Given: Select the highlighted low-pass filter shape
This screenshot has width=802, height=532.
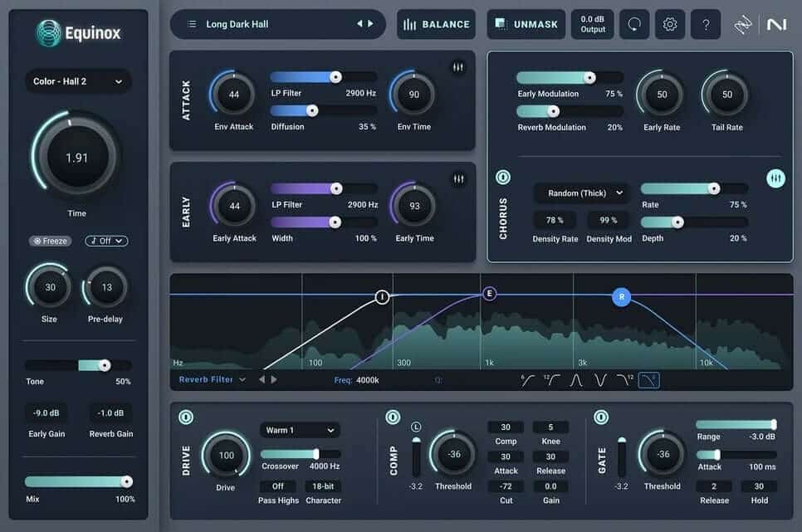Looking at the screenshot, I should [649, 380].
